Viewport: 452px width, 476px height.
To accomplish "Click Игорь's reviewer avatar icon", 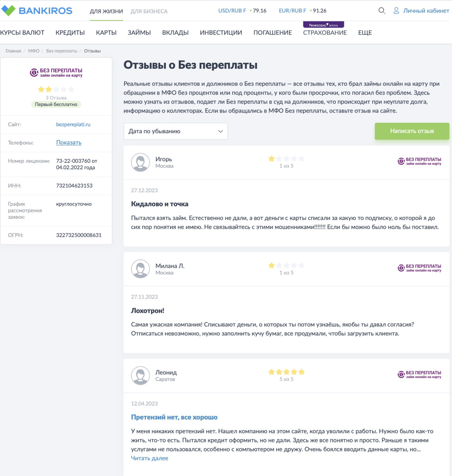I will click(x=140, y=162).
